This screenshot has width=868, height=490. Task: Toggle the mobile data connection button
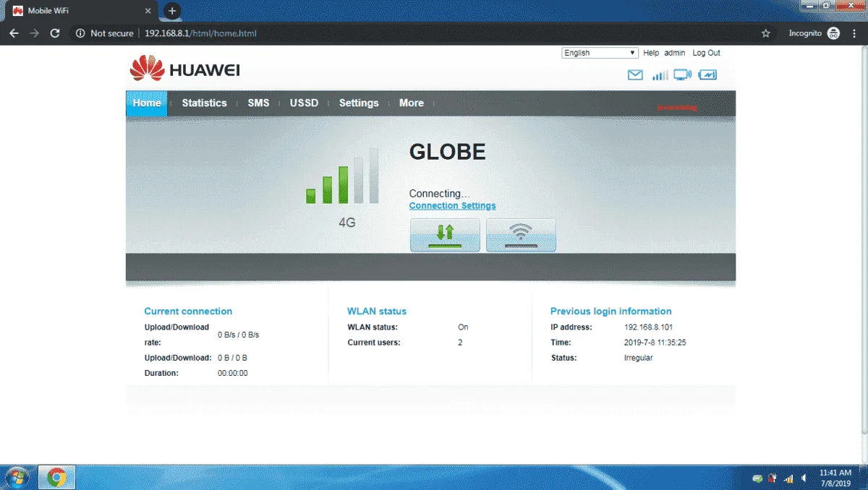(445, 235)
